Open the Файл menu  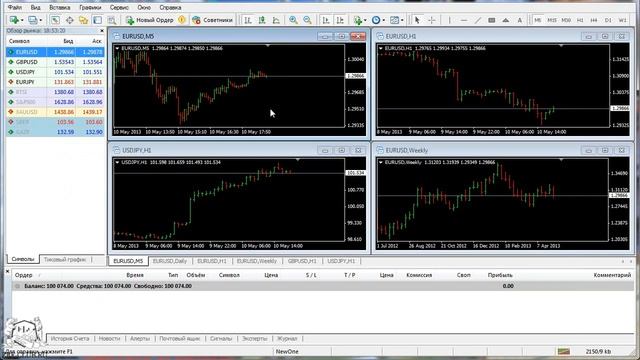coord(15,7)
